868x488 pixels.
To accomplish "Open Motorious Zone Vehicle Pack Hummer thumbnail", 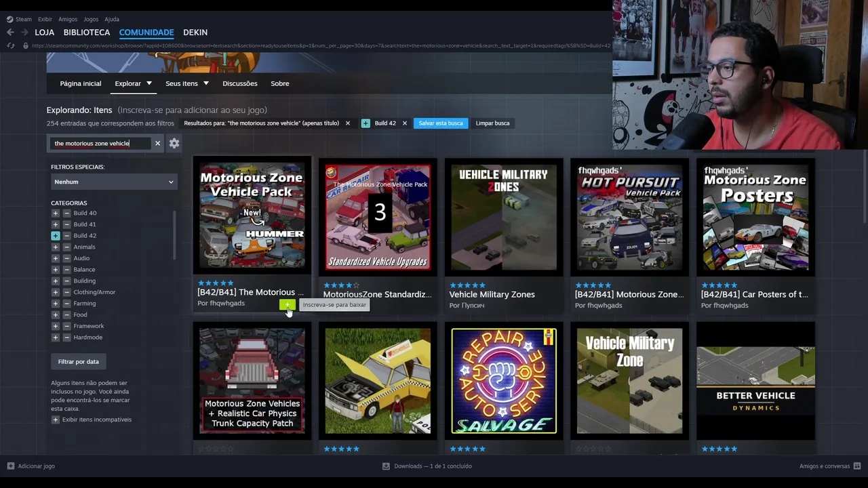I will click(x=252, y=215).
